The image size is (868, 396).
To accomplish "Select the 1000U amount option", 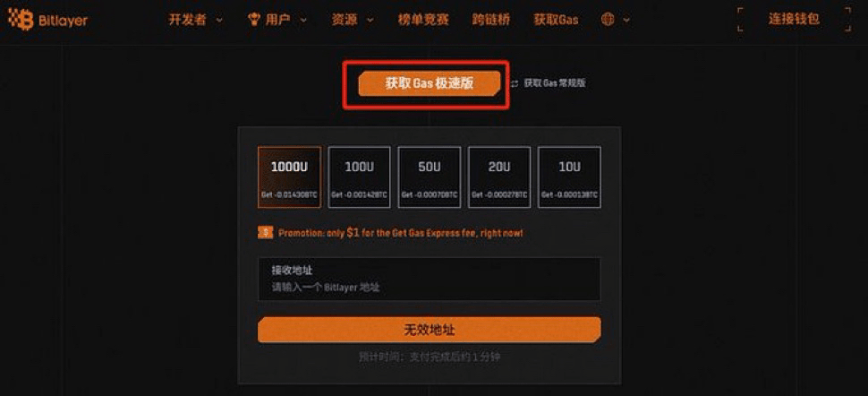I will click(290, 177).
